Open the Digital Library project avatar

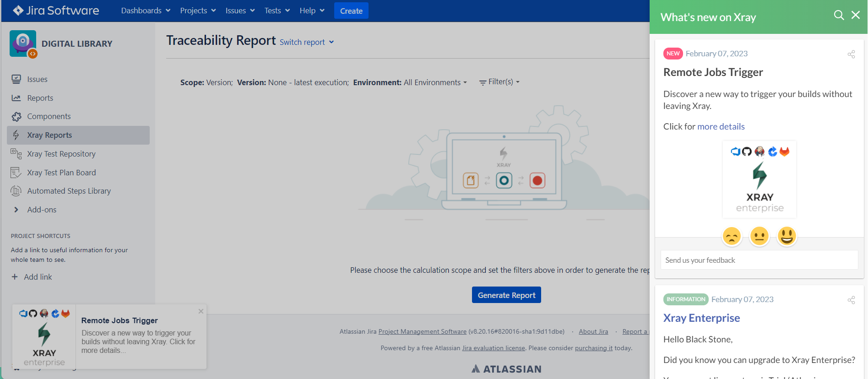pyautogui.click(x=23, y=43)
